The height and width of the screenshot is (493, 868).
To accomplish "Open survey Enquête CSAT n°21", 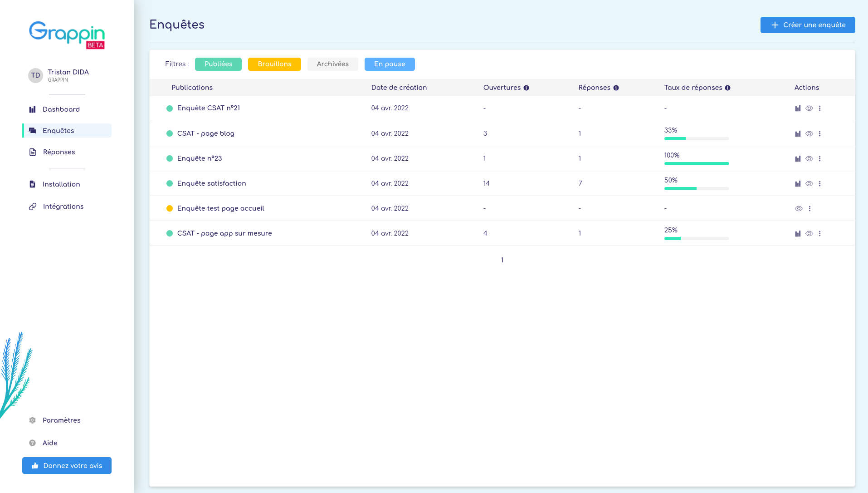I will [x=209, y=108].
